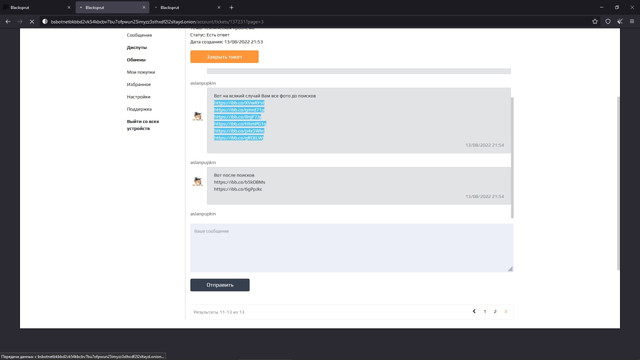The height and width of the screenshot is (360, 640).
Task: Click avatar beside 'Вот после поисков' message
Action: 198,181
